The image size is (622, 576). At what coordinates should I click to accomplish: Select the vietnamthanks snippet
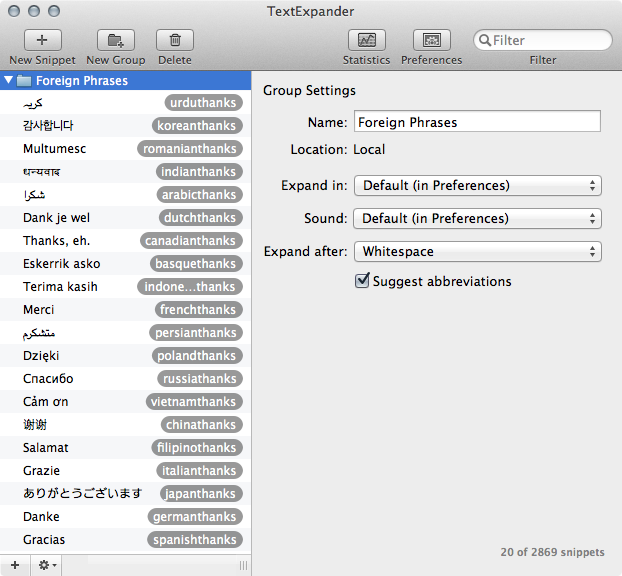click(125, 401)
